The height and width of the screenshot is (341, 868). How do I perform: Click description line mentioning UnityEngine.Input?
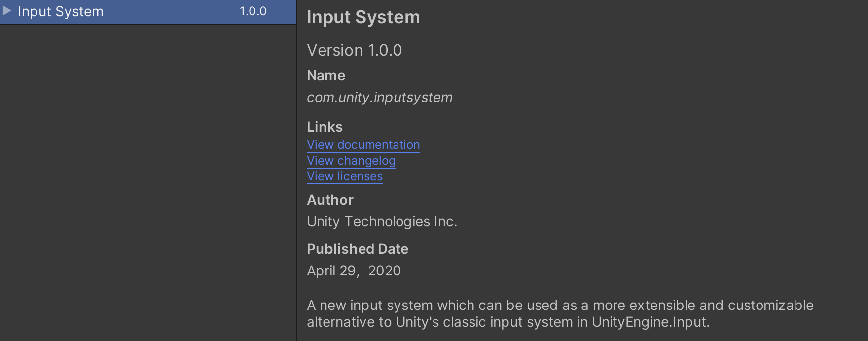(x=508, y=322)
